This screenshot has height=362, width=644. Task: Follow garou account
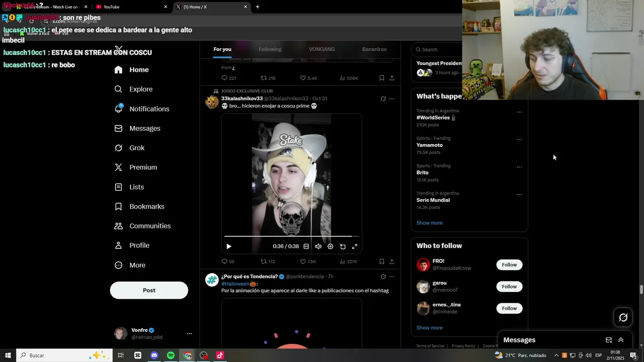coord(509,287)
